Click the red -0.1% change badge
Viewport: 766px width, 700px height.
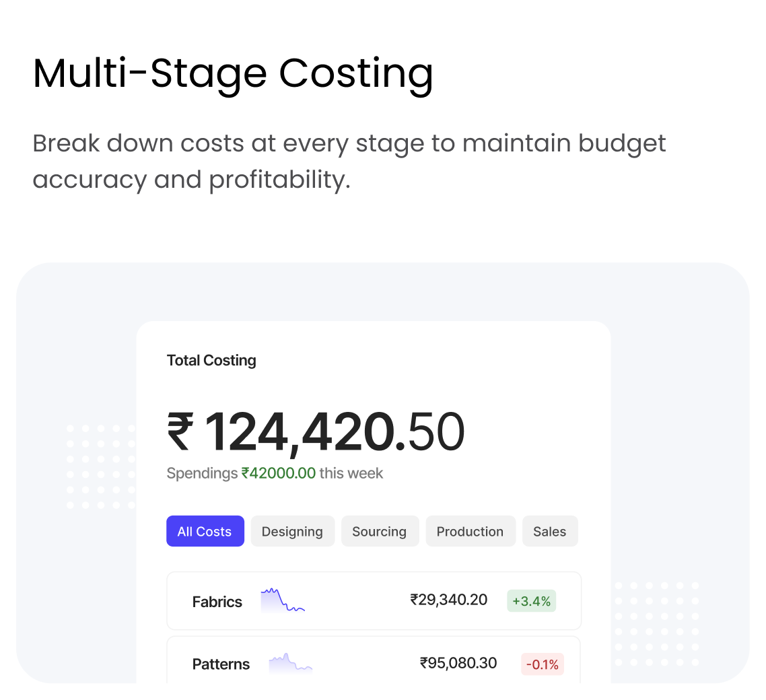click(542, 664)
